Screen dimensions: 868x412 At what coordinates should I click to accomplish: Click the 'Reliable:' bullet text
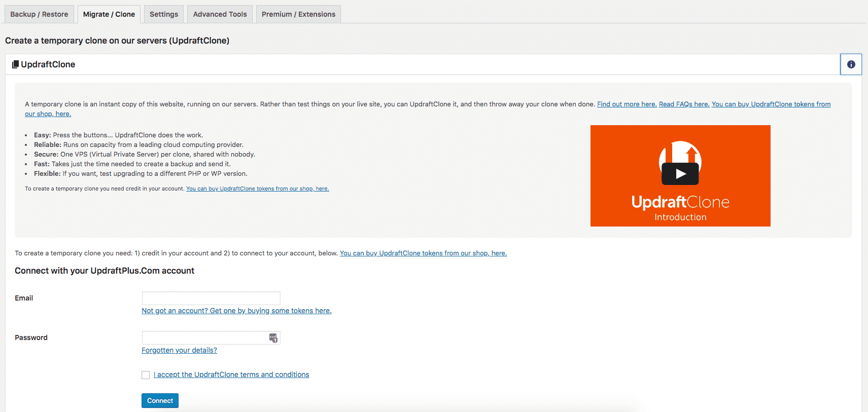[x=138, y=144]
